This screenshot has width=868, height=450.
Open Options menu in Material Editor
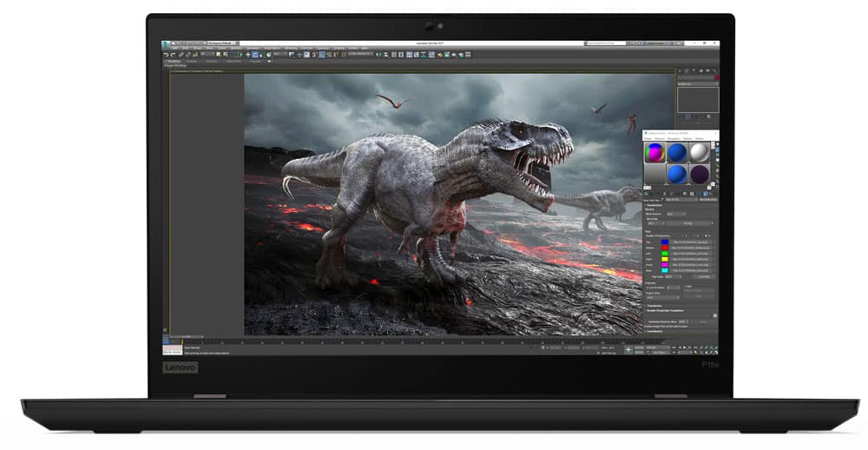click(687, 138)
